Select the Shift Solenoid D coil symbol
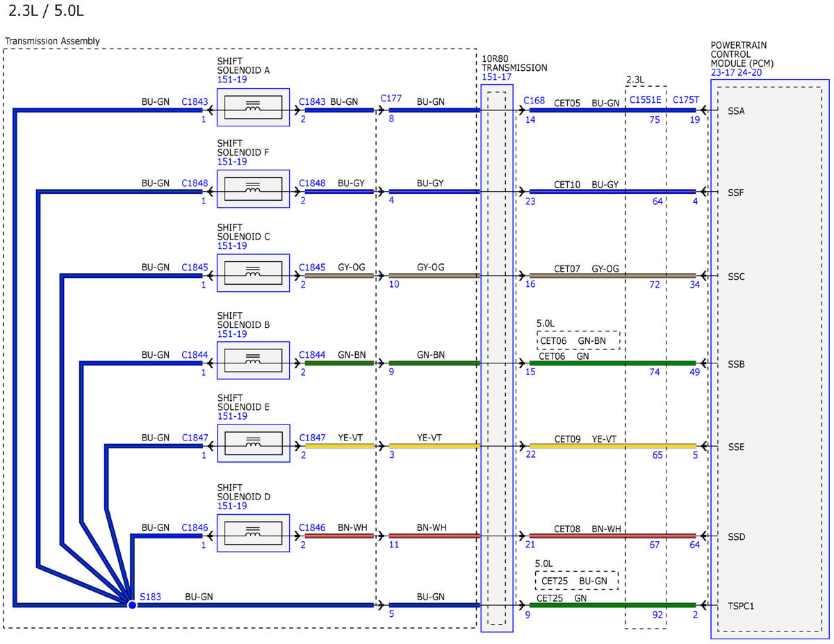 point(253,534)
